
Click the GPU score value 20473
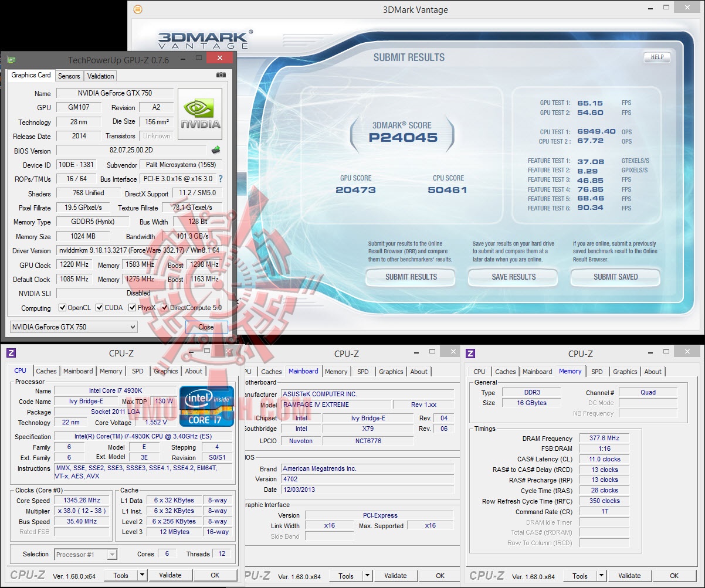pos(356,189)
